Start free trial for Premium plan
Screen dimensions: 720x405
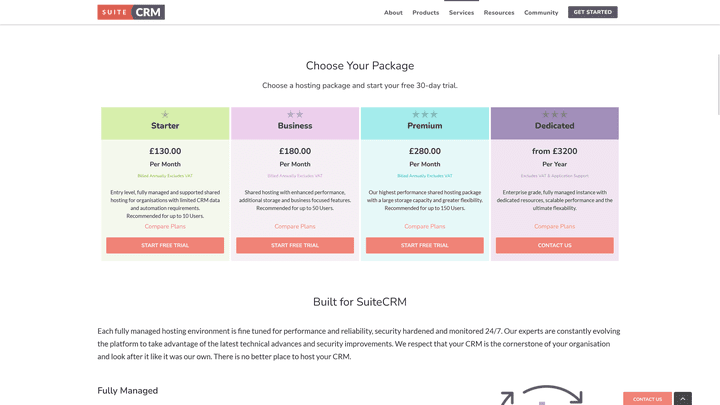click(x=425, y=245)
